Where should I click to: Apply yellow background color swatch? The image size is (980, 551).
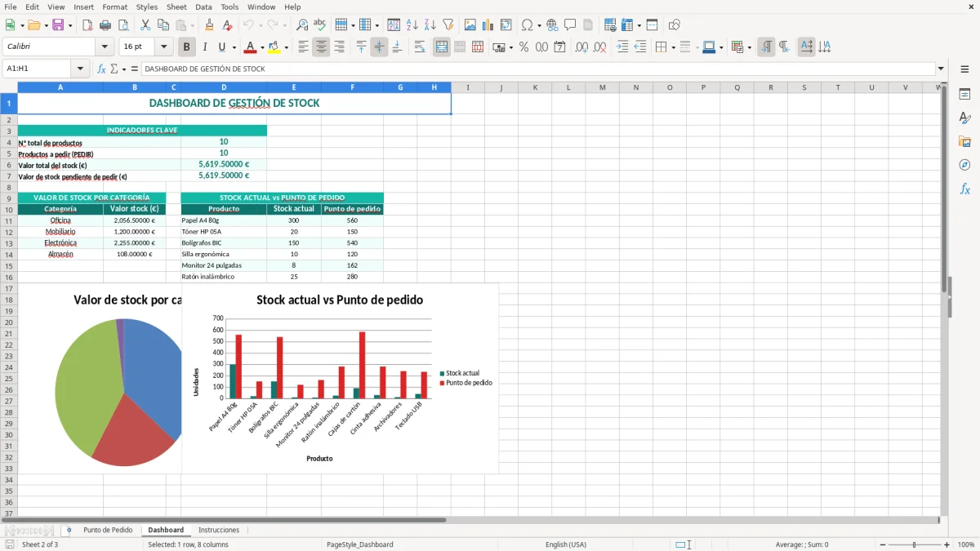point(274,47)
